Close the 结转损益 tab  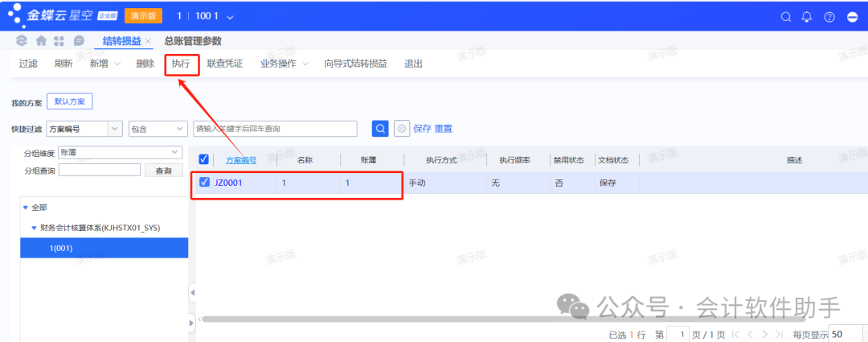click(148, 41)
